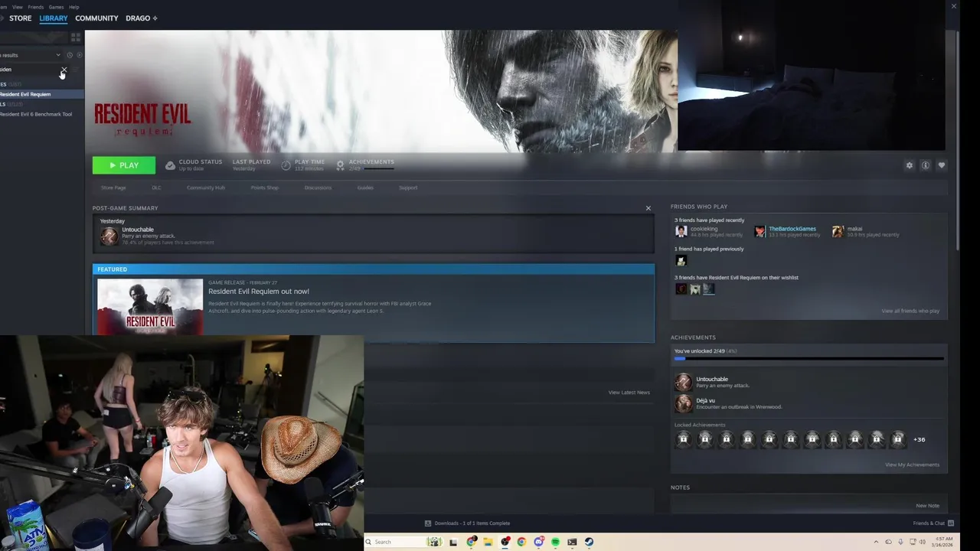Sort library by recent activity clock icon
Screen dimensions: 980x551
coord(69,55)
